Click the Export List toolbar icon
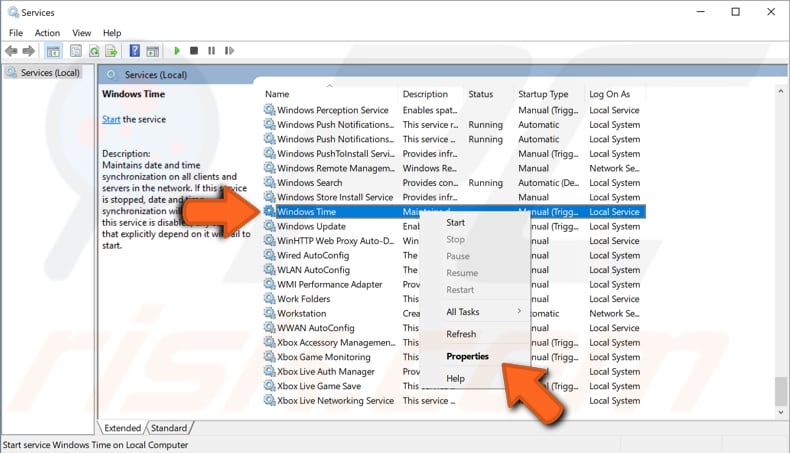Image resolution: width=790 pixels, height=453 pixels. [111, 50]
